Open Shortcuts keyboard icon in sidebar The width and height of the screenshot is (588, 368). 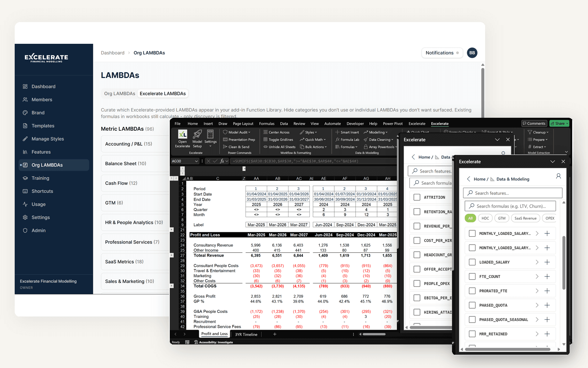(25, 191)
